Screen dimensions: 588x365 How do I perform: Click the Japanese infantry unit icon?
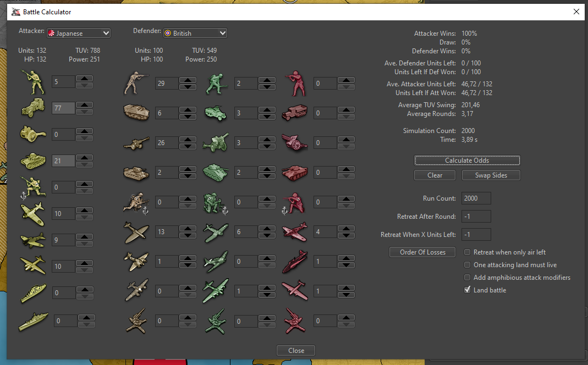pyautogui.click(x=33, y=82)
